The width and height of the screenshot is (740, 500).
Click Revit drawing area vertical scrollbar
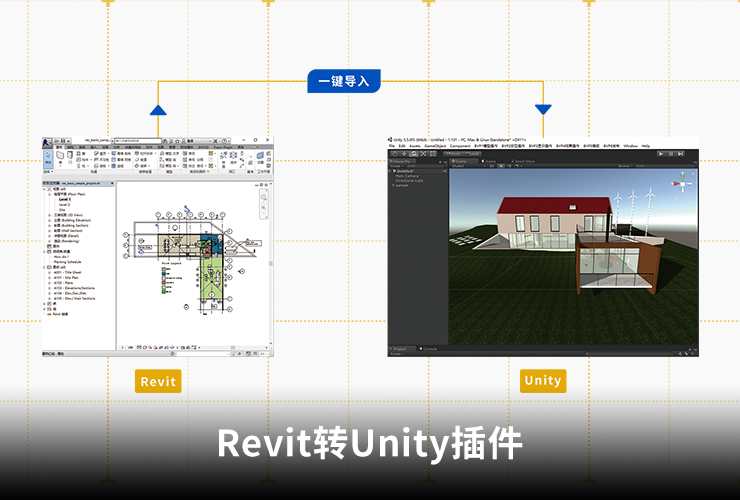[271, 263]
